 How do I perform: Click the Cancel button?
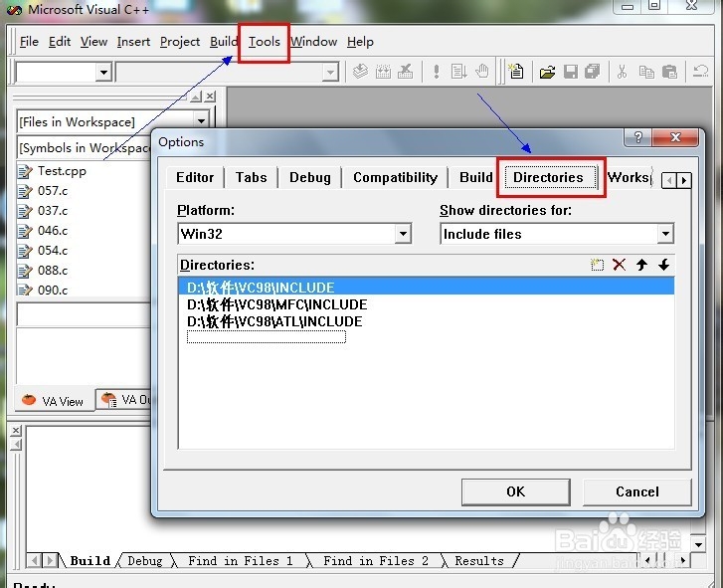pos(637,491)
